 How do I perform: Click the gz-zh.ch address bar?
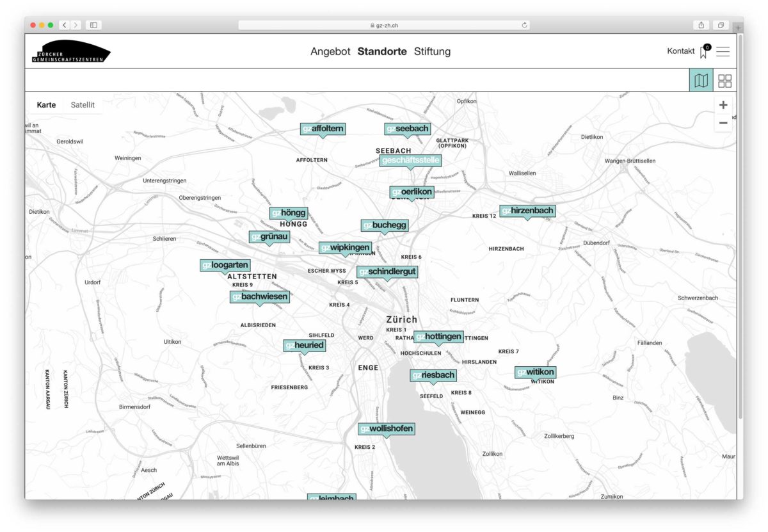(x=384, y=25)
